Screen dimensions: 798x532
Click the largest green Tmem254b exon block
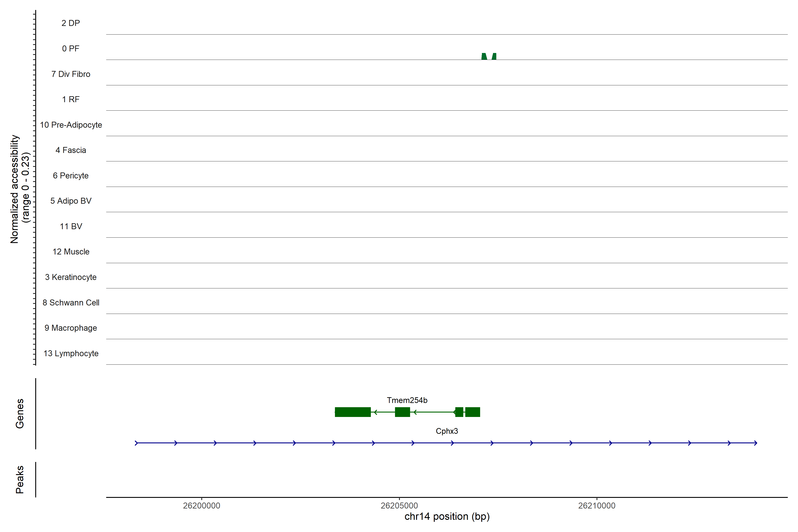pyautogui.click(x=352, y=412)
